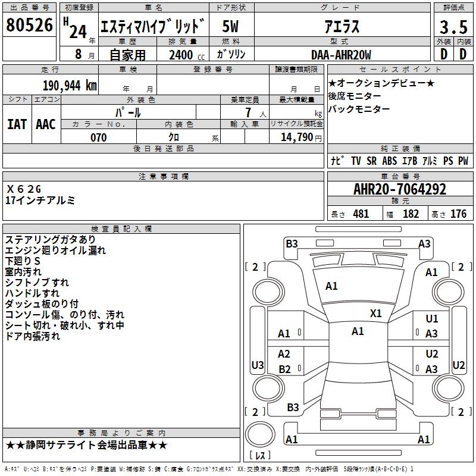Select the usage history 自家用
476x476 pixels.
point(127,55)
